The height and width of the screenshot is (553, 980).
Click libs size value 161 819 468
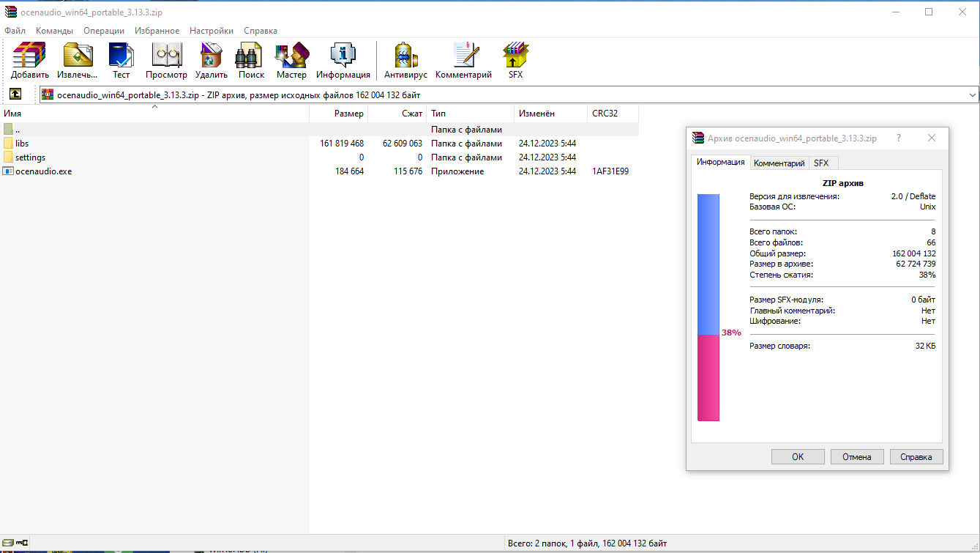point(342,144)
